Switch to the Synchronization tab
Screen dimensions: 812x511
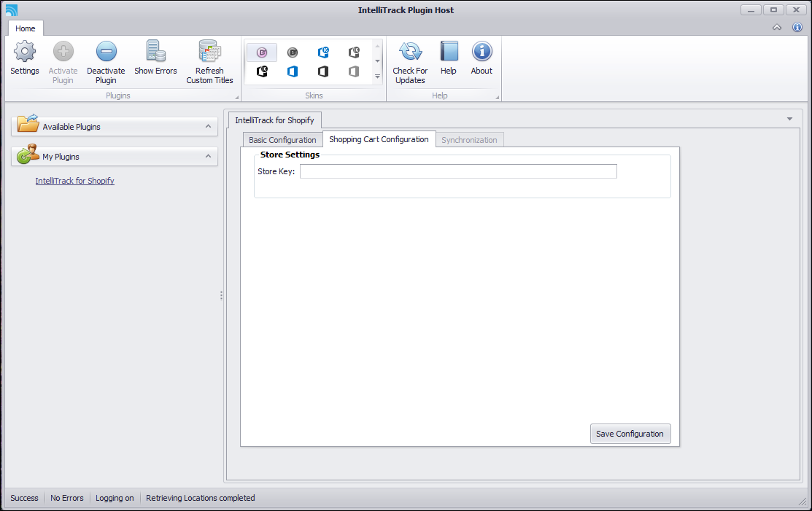(x=469, y=140)
